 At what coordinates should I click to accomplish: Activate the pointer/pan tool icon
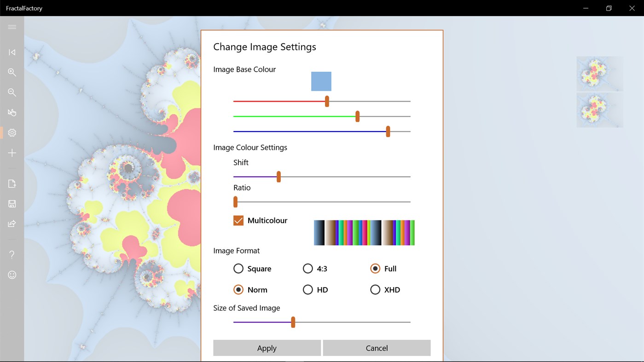coord(12,112)
